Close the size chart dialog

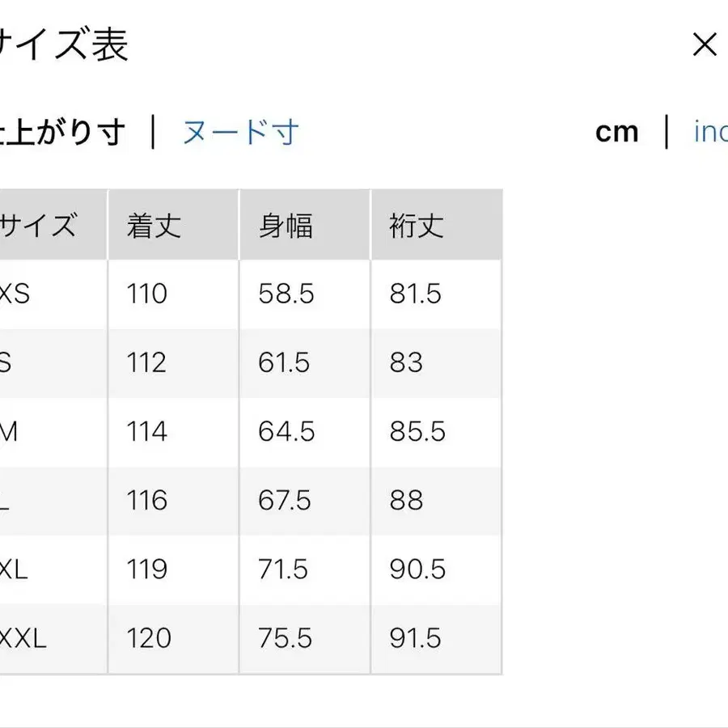[705, 45]
